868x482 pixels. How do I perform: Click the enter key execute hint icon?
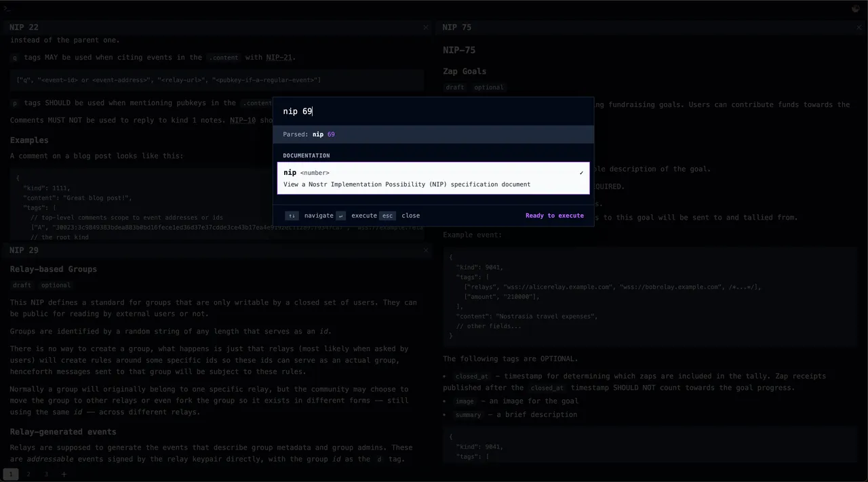pos(340,216)
